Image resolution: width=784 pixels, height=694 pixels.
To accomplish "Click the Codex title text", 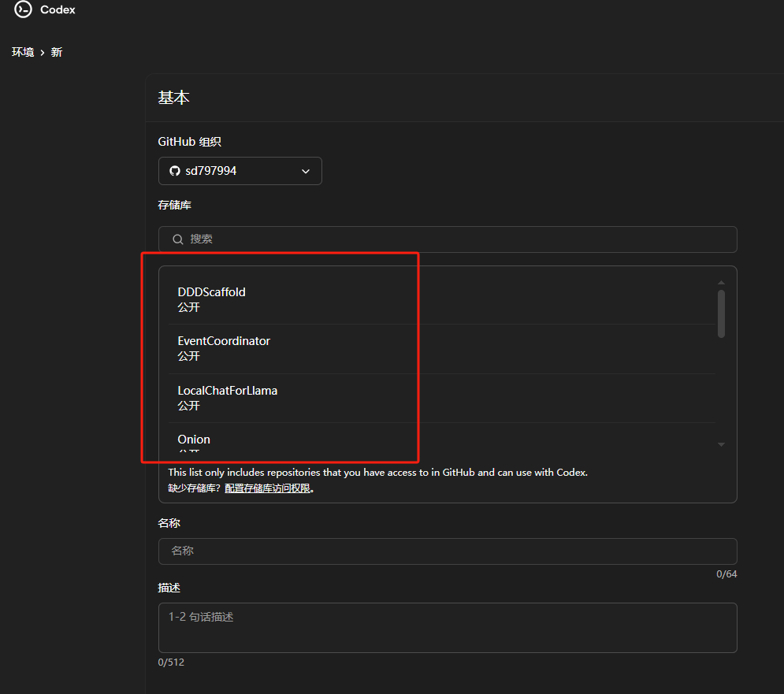I will coord(58,10).
